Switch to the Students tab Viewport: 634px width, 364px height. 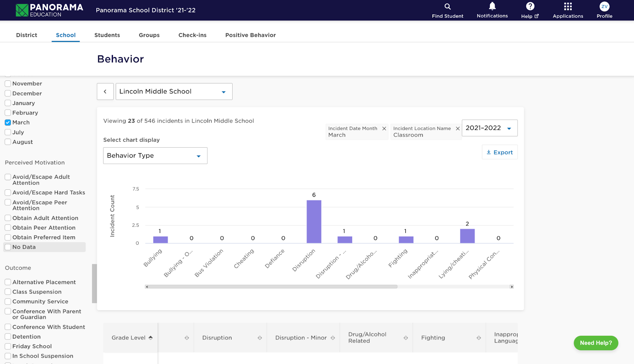click(x=107, y=35)
